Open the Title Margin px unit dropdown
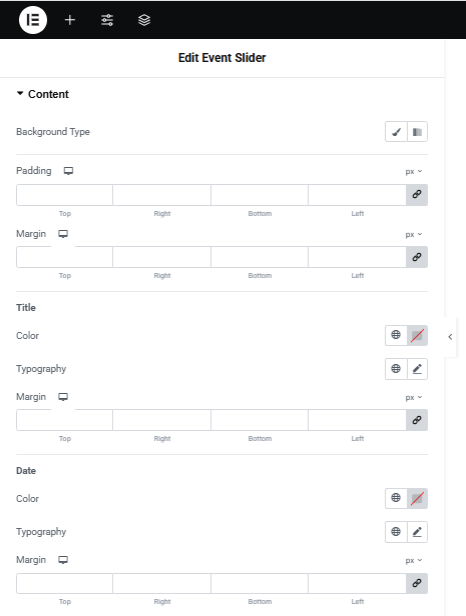466x616 pixels. (414, 397)
